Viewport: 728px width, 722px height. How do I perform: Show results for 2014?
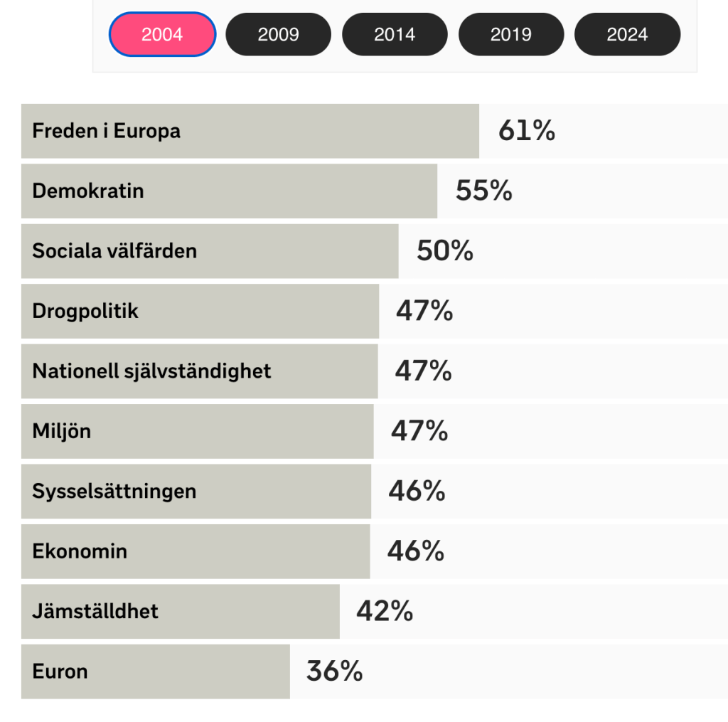click(x=395, y=34)
